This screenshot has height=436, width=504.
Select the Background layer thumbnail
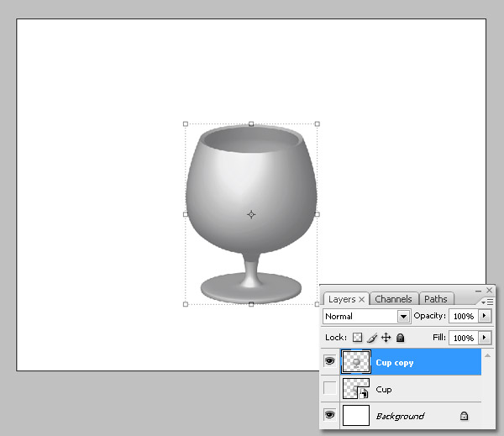coord(356,415)
